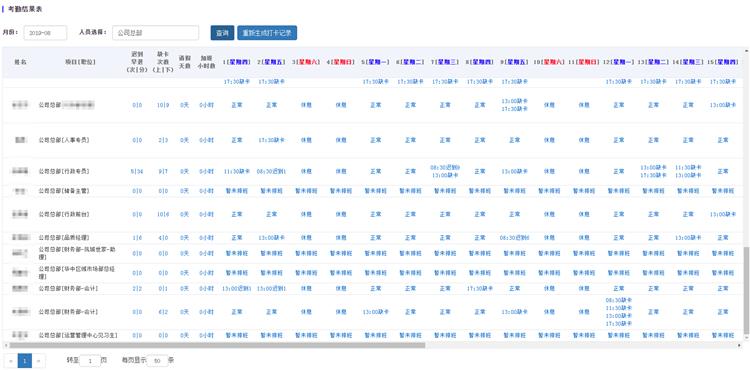The height and width of the screenshot is (370, 750).
Task: Click the 姓名 column header
Action: coord(20,62)
